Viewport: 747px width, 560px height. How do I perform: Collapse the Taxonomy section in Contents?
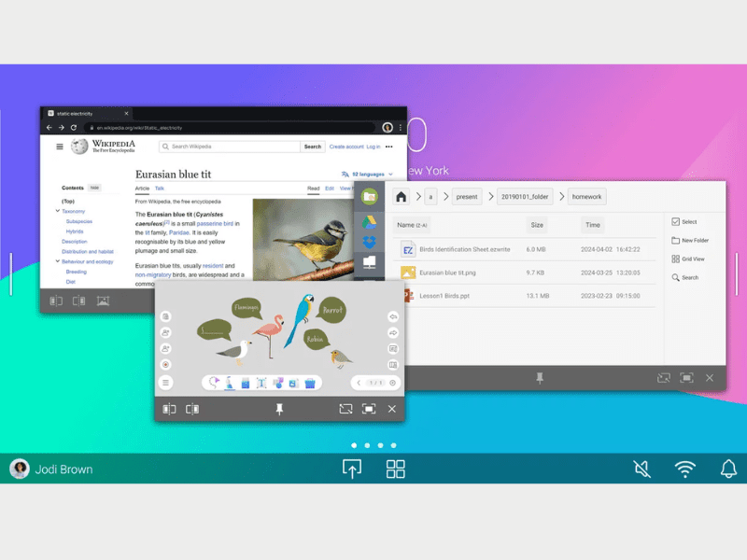58,211
